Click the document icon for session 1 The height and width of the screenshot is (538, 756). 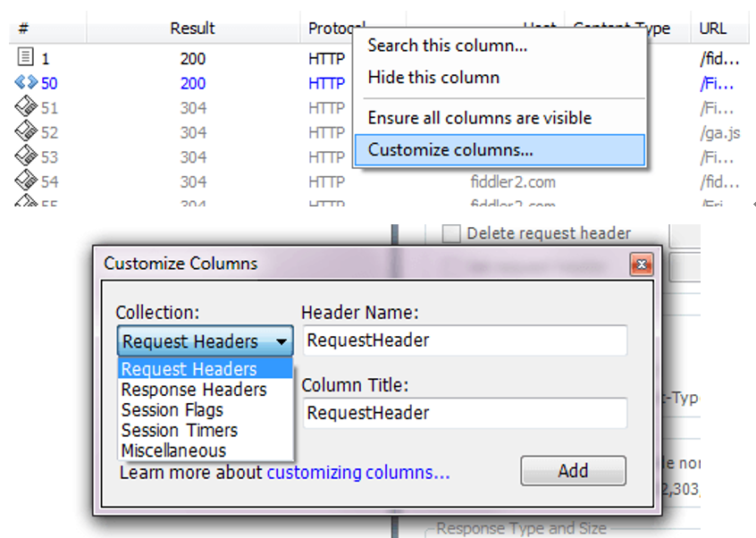[x=25, y=57]
